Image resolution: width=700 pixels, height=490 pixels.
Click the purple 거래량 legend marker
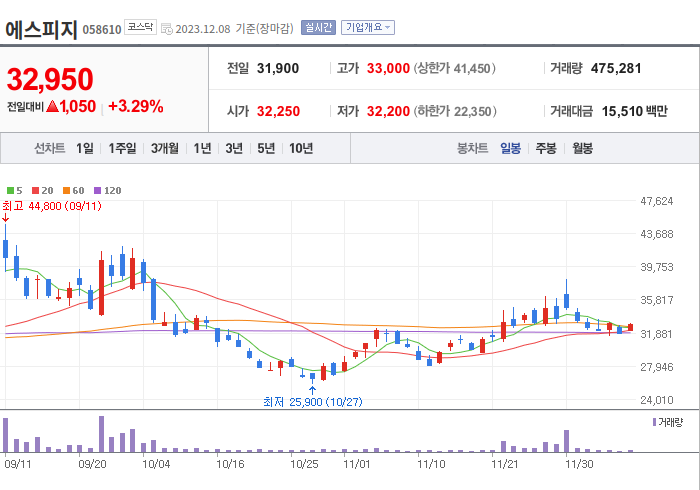click(654, 422)
